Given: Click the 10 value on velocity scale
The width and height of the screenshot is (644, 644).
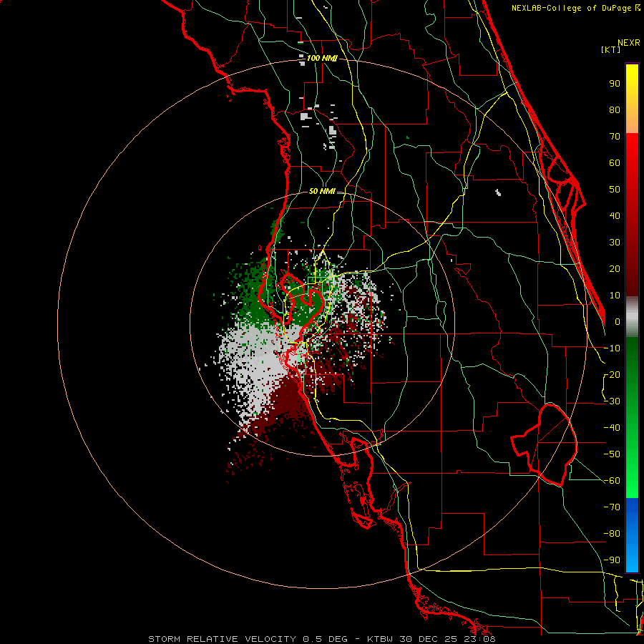Looking at the screenshot, I should (615, 296).
